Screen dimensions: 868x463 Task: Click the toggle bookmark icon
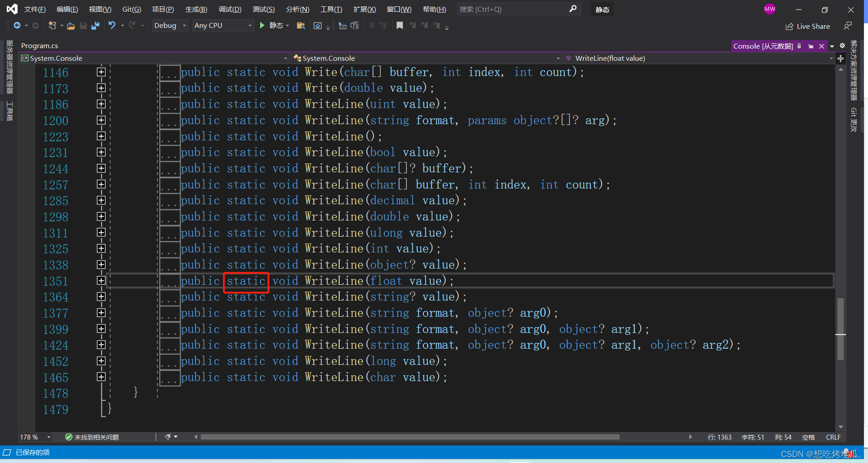point(399,26)
